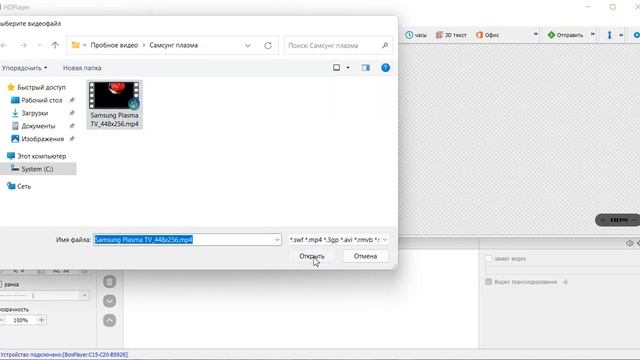Screen dimensions: 640x360
Task: Click the device connected status text
Action: pos(64,355)
